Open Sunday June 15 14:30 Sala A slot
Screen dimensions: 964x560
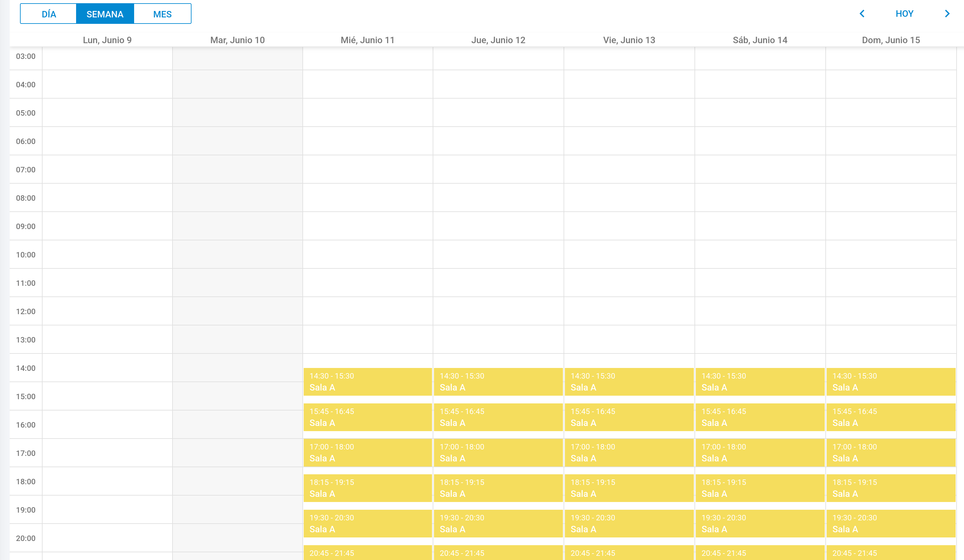[x=890, y=381]
